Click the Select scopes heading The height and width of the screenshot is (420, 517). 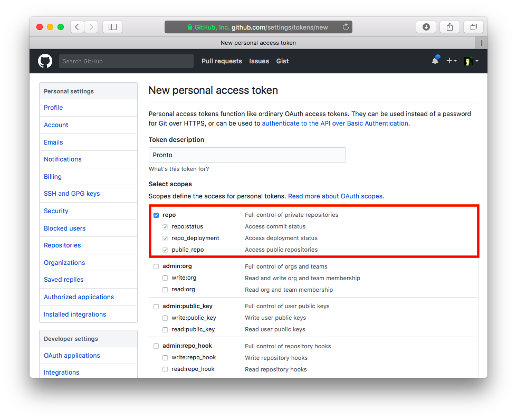tap(170, 184)
